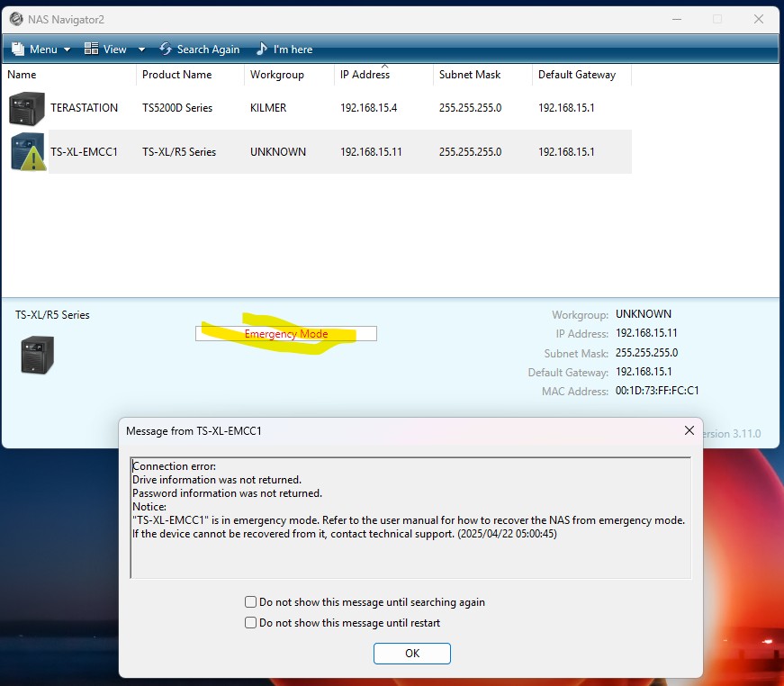Click the View grid icon
784x686 pixels.
[x=91, y=49]
